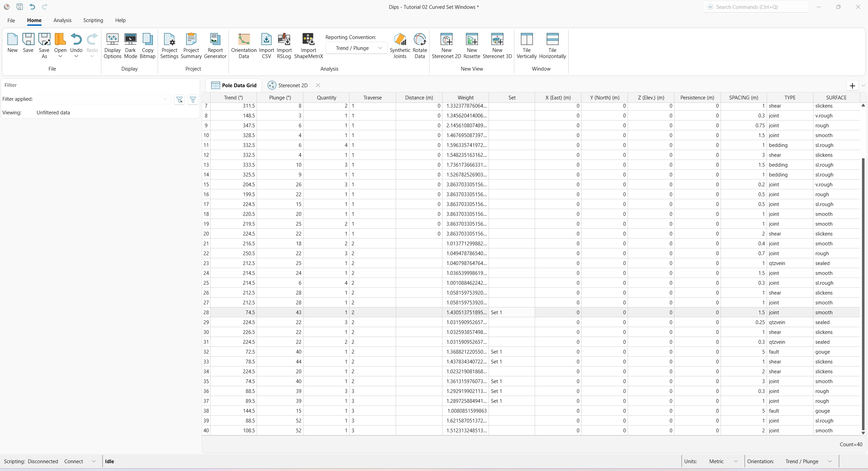Click Connect to start scripting
The width and height of the screenshot is (868, 471).
click(73, 461)
